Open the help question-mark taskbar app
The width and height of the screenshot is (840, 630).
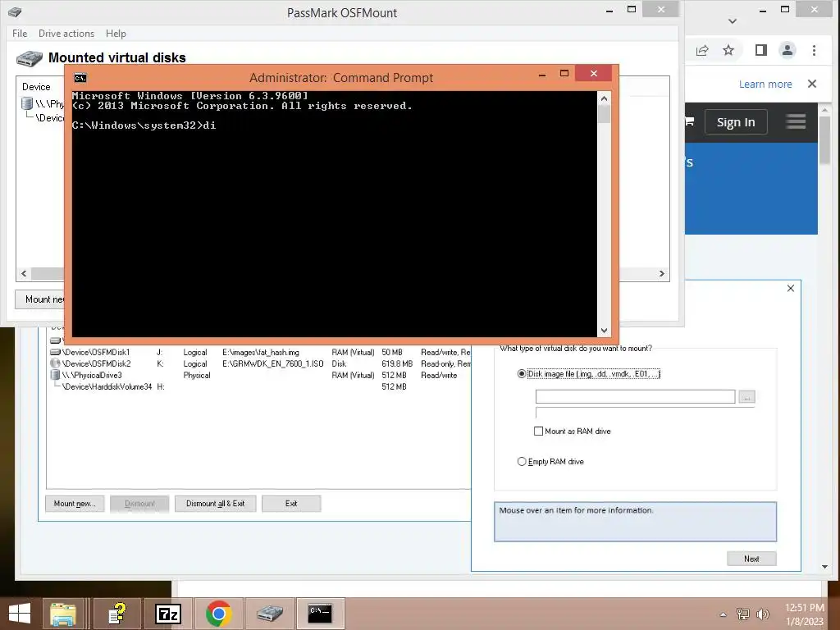click(117, 614)
